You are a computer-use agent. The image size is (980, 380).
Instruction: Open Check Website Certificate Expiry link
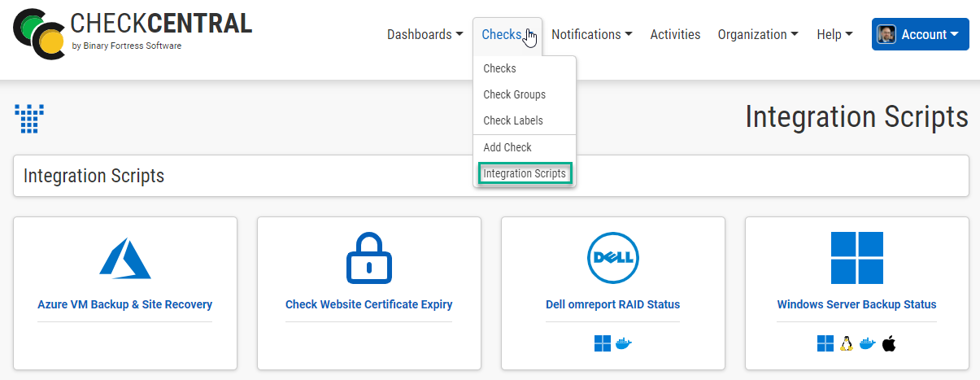point(368,304)
